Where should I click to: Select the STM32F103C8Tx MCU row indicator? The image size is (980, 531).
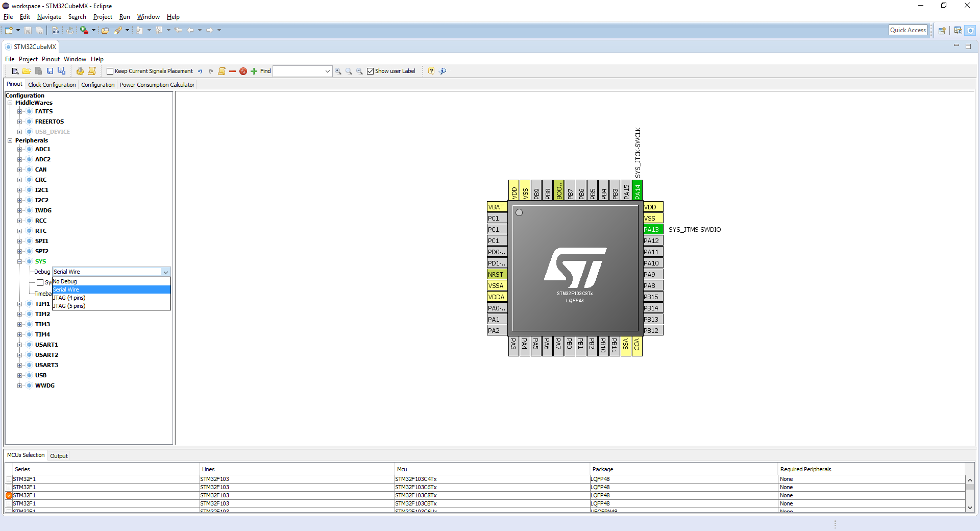(9, 495)
